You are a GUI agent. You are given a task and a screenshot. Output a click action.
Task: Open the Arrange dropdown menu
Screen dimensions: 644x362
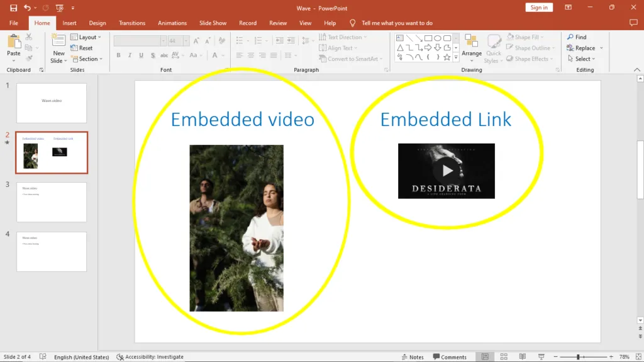(472, 47)
